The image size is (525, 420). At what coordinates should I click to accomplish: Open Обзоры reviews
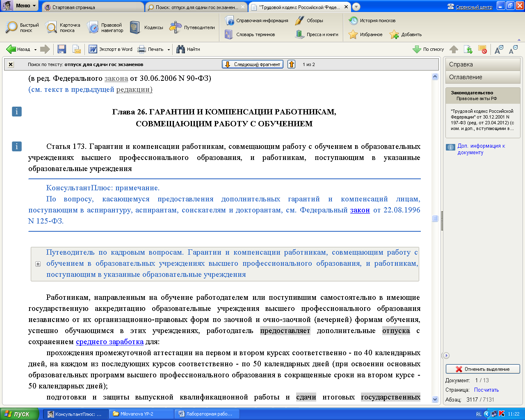(309, 21)
